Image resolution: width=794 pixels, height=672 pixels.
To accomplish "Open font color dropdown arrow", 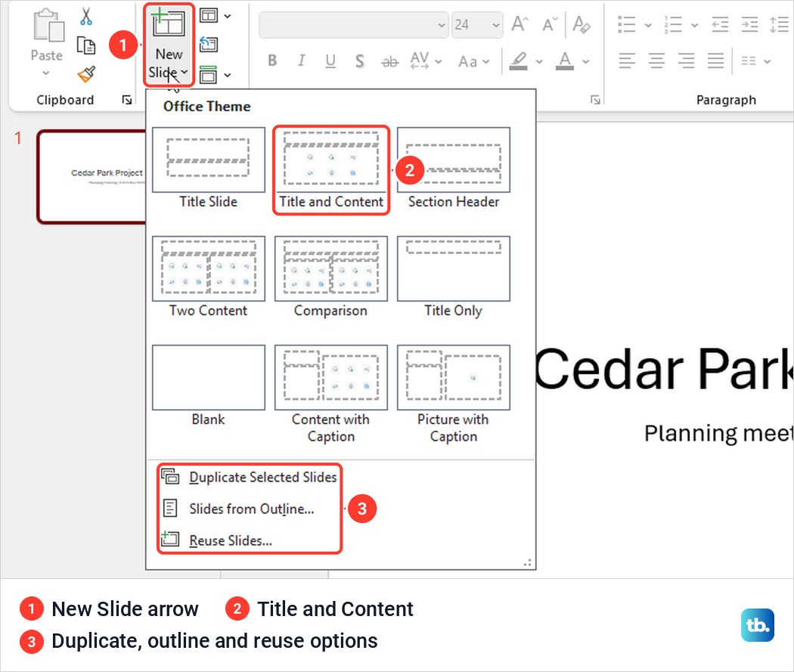I will [586, 62].
